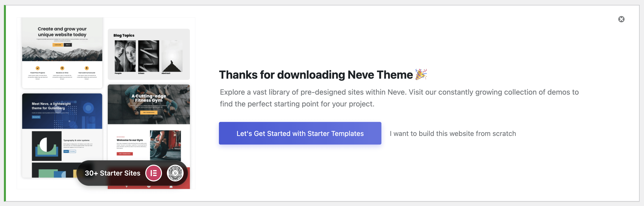Click the Typography & color systems graphic
The image size is (644, 206).
coord(46,146)
